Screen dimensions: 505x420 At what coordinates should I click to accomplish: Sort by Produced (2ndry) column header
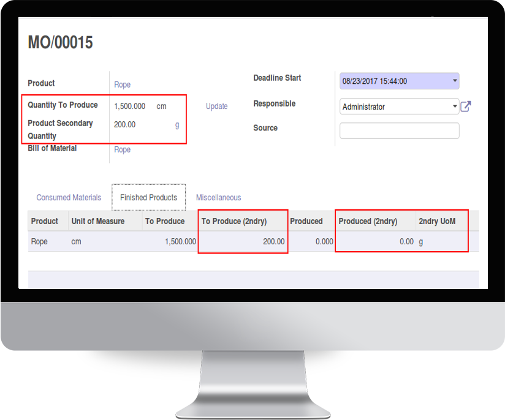click(x=368, y=221)
